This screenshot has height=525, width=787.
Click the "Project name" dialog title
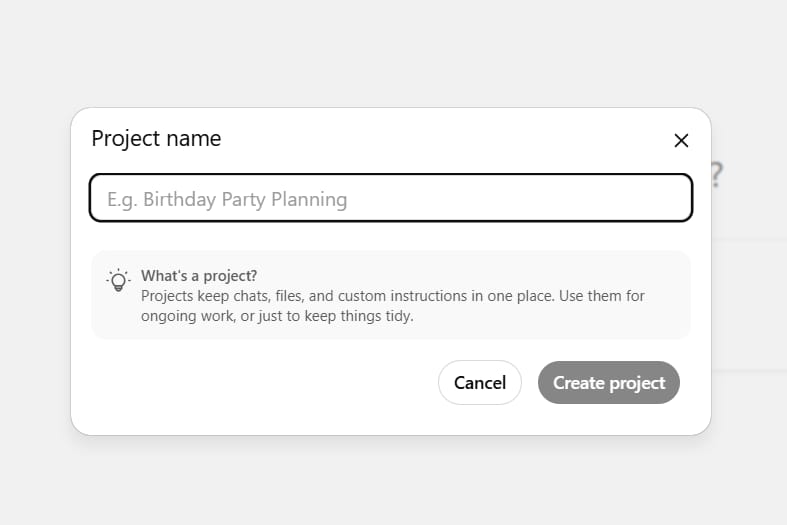(156, 139)
